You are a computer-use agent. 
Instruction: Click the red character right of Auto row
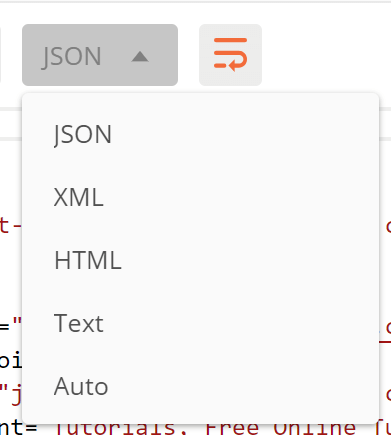[x=388, y=395]
